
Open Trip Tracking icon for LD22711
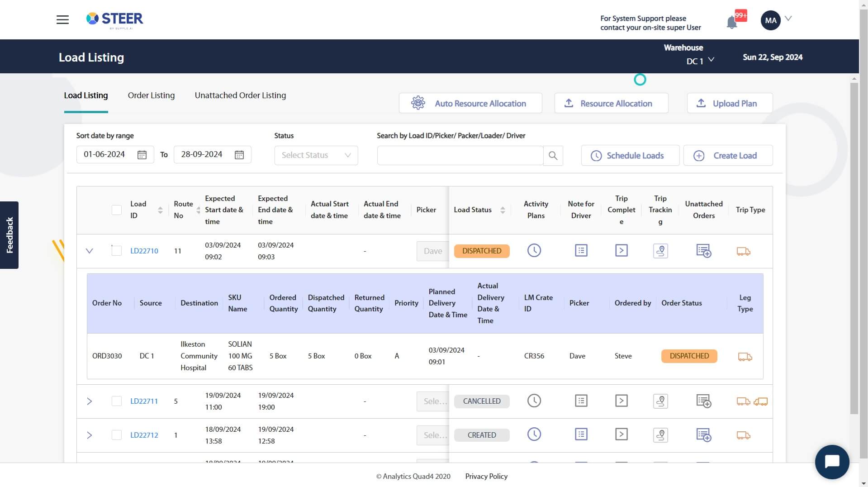coord(660,401)
